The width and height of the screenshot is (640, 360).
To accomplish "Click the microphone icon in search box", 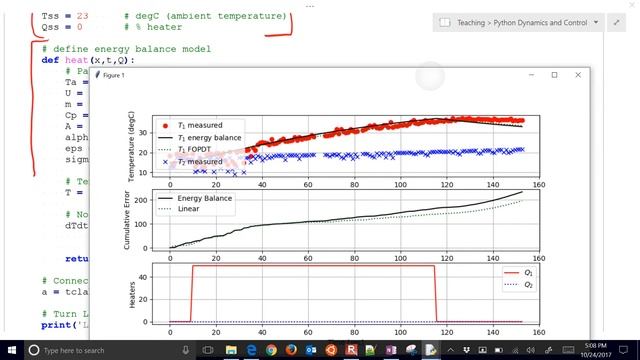I will [185, 350].
